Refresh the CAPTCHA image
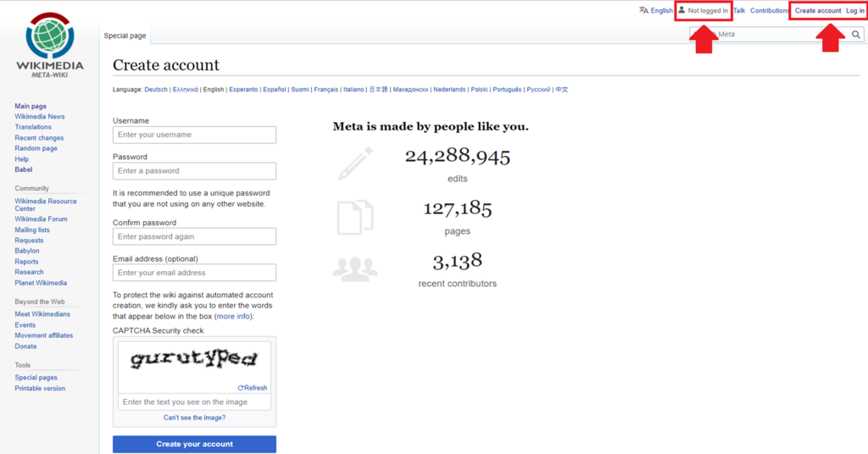 (253, 388)
